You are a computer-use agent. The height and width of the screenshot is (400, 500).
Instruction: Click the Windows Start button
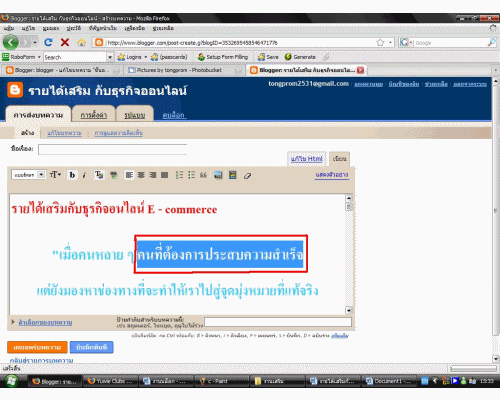tap(12, 381)
